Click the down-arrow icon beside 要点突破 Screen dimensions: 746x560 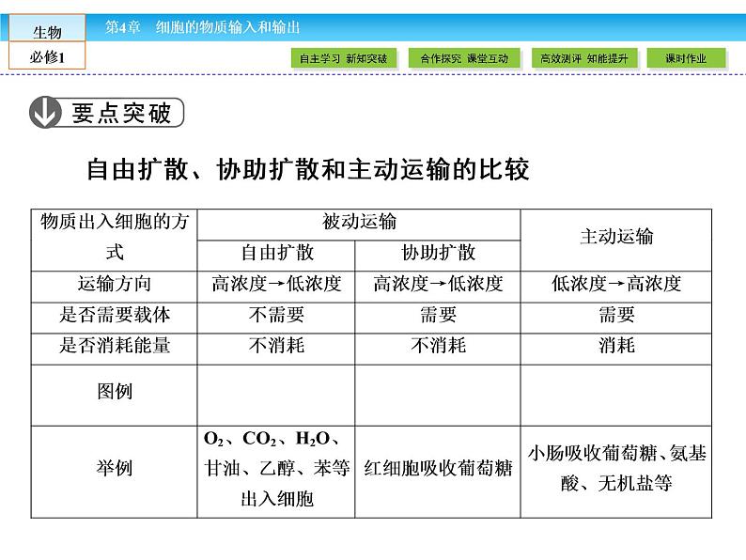[x=46, y=113]
